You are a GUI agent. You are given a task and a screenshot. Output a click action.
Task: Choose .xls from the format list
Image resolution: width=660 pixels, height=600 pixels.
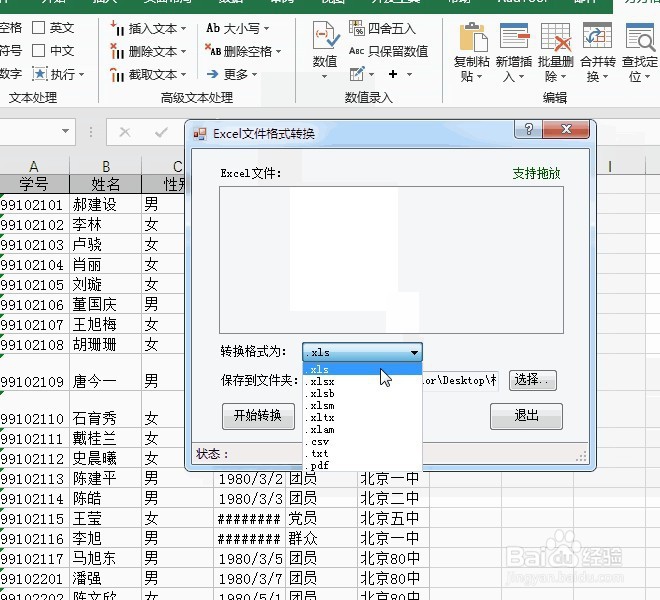click(x=362, y=369)
